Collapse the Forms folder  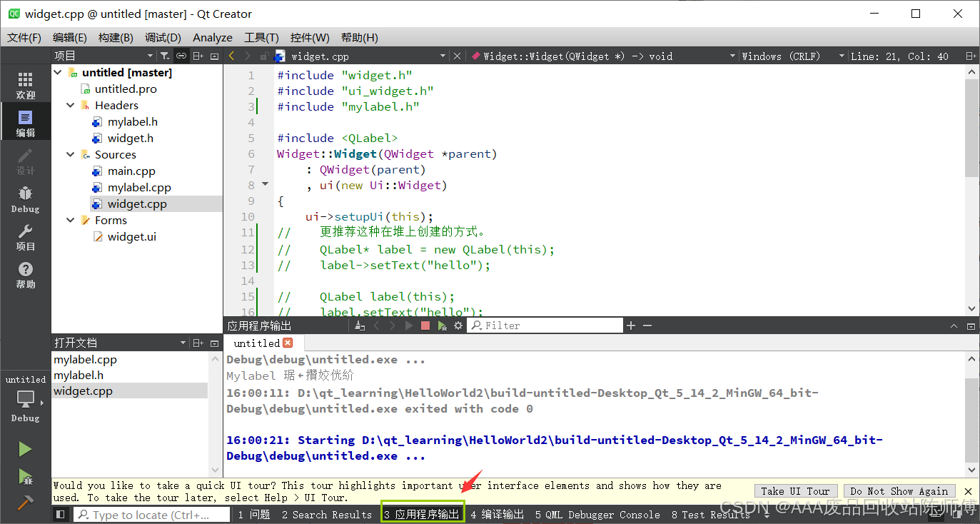click(71, 221)
